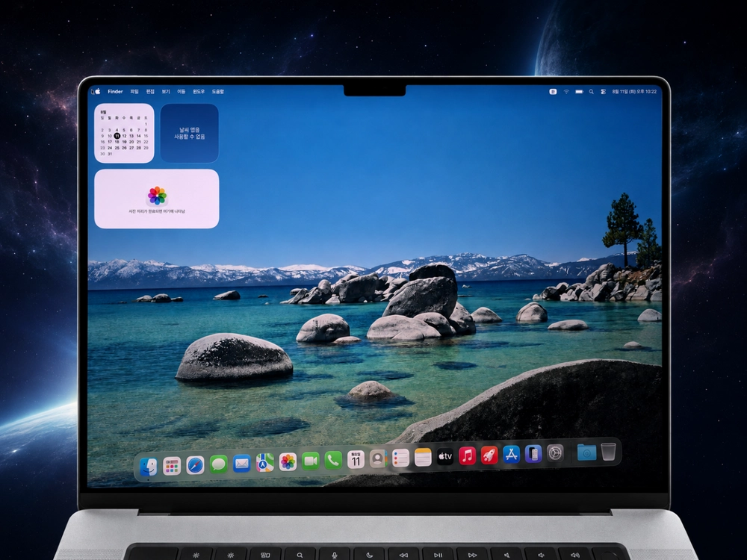This screenshot has width=747, height=560.
Task: Open Control Center from menu bar
Action: (603, 91)
